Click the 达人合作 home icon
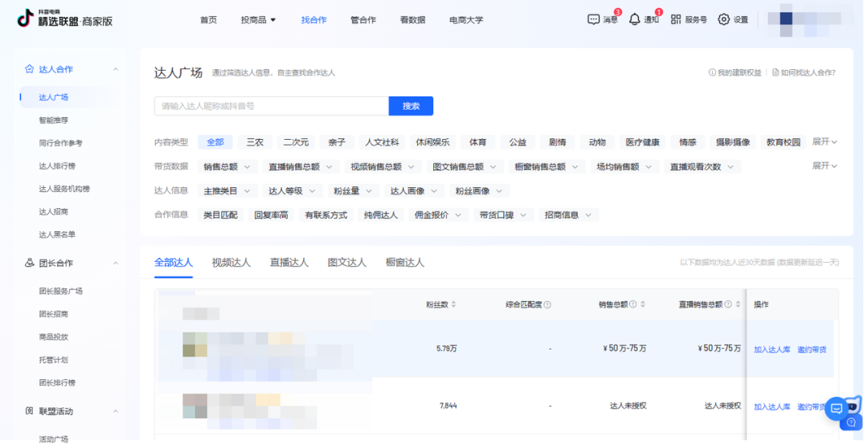The width and height of the screenshot is (868, 445). [x=30, y=69]
